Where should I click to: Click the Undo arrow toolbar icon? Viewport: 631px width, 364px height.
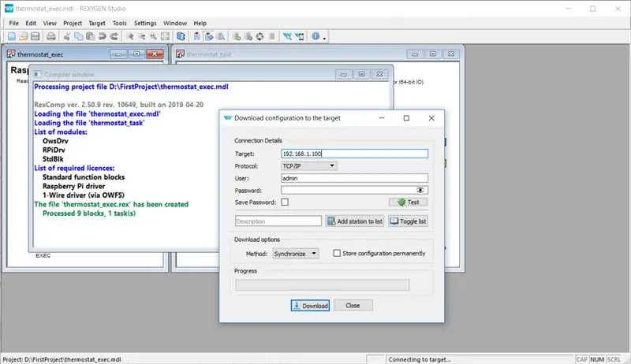click(x=103, y=36)
